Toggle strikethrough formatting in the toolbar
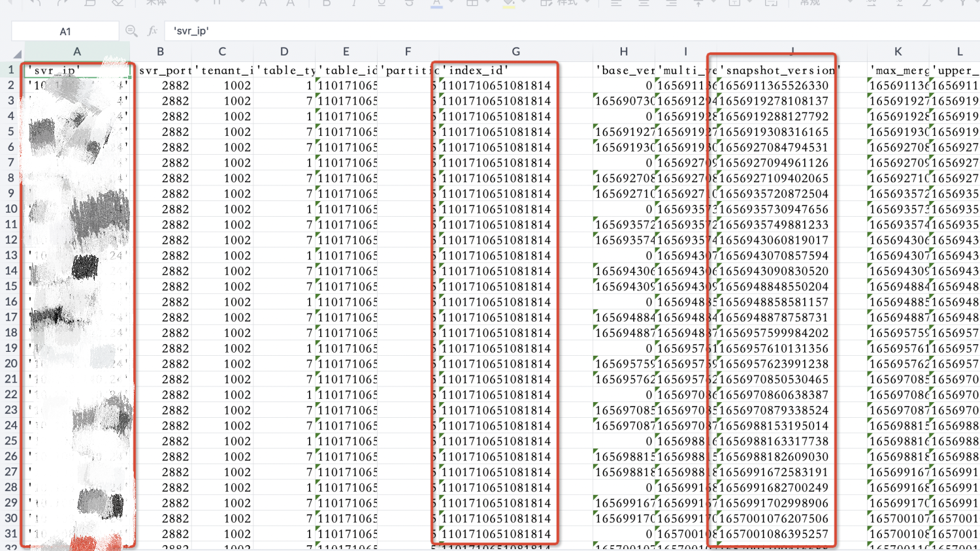 (409, 3)
